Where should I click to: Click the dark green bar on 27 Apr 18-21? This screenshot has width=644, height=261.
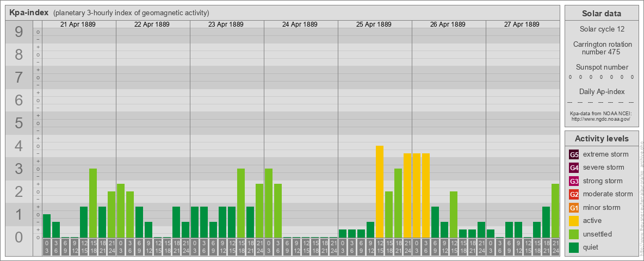(546, 222)
